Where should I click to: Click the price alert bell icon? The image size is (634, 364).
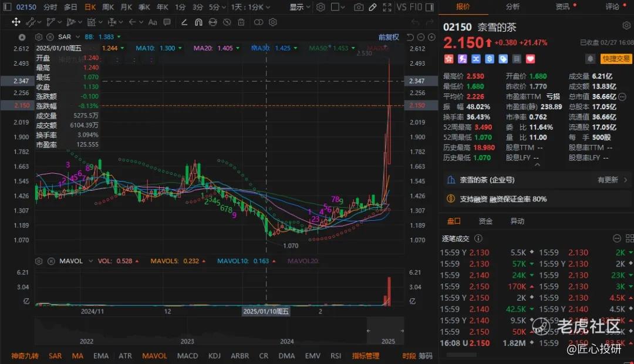point(591,59)
